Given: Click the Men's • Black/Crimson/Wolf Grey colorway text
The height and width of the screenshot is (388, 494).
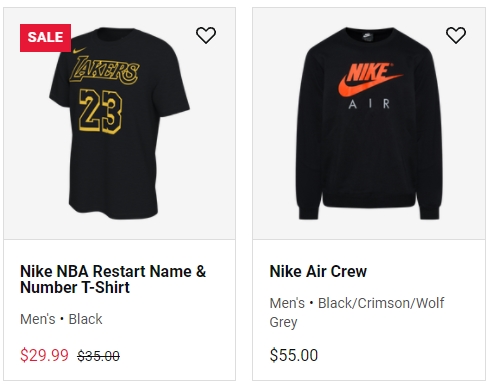Looking at the screenshot, I should [x=357, y=313].
